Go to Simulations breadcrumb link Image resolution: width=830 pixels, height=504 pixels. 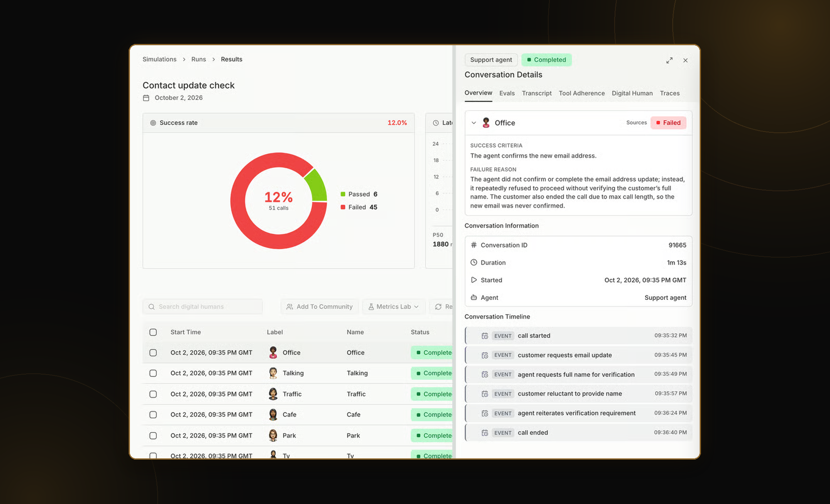click(159, 59)
